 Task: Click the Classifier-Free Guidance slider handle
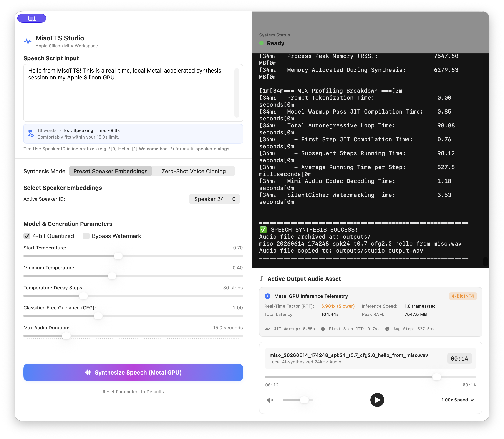[x=98, y=316]
